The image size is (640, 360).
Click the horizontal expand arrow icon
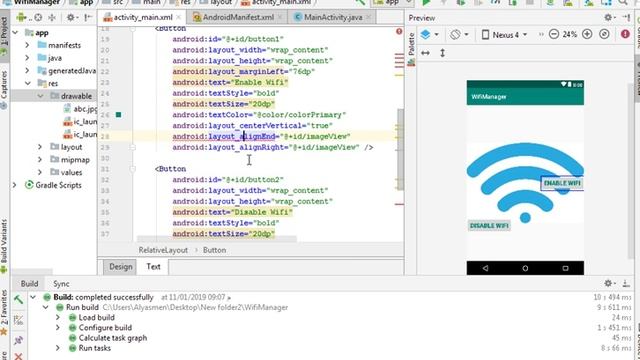(x=425, y=53)
